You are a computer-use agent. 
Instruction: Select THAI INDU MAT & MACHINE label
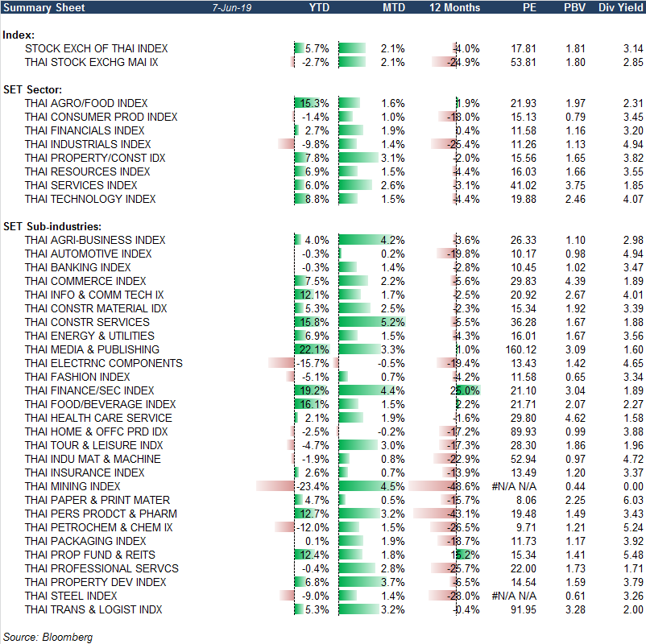click(x=93, y=459)
